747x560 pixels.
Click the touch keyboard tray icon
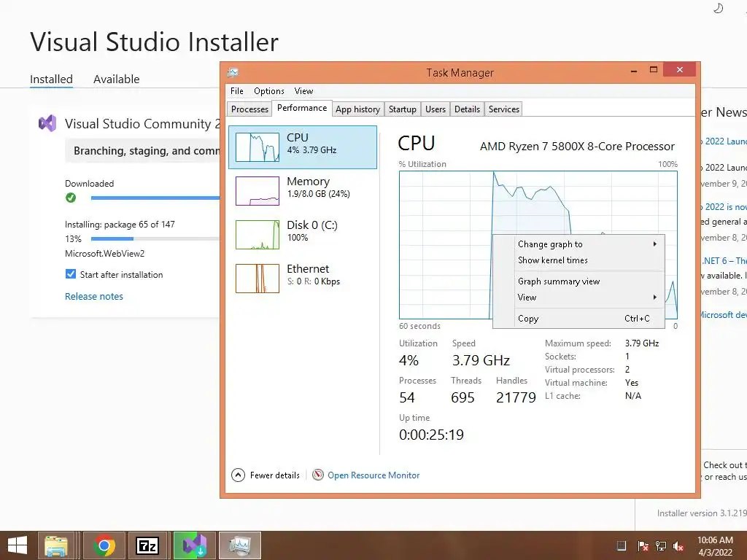point(622,545)
